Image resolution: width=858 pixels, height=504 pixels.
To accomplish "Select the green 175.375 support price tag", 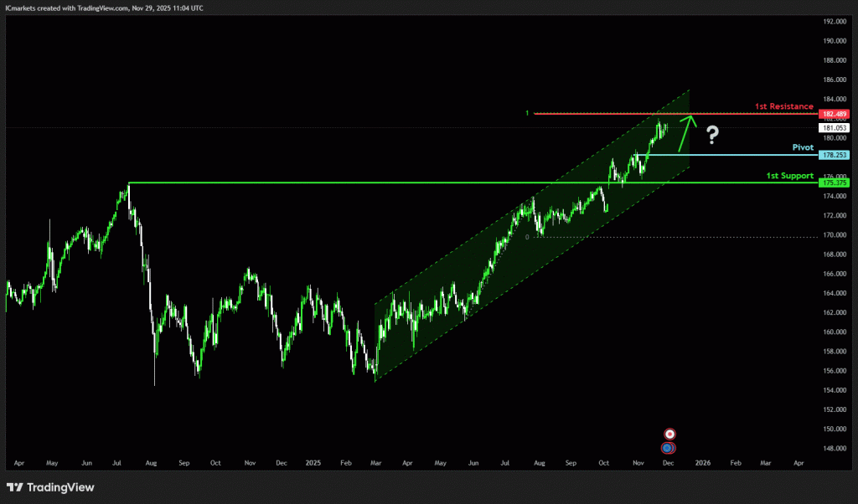I will [x=835, y=183].
